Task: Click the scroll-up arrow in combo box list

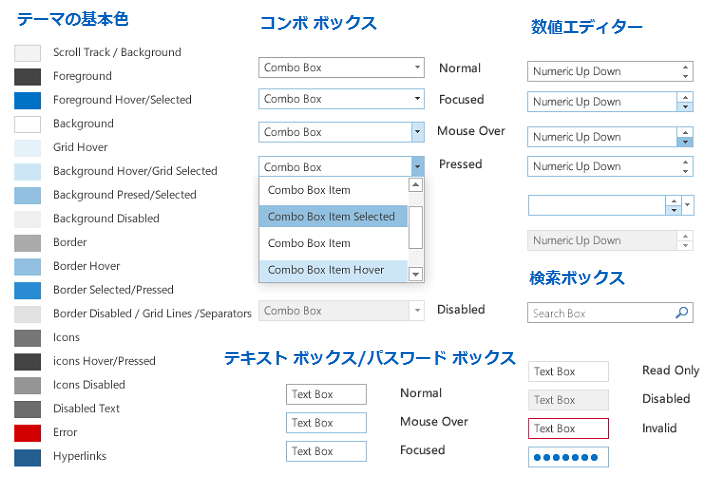Action: (x=416, y=185)
